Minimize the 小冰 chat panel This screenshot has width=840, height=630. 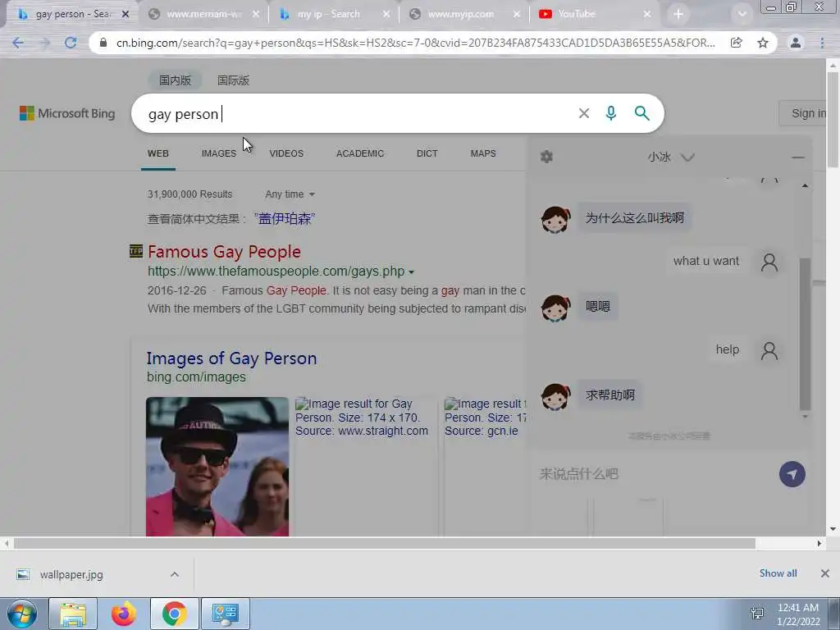(x=797, y=157)
